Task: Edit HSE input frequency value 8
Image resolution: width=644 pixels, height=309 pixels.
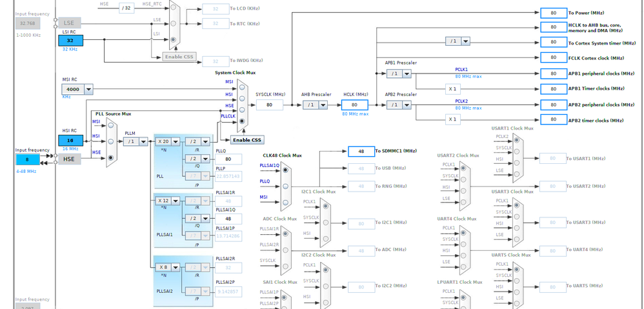Action: point(28,159)
